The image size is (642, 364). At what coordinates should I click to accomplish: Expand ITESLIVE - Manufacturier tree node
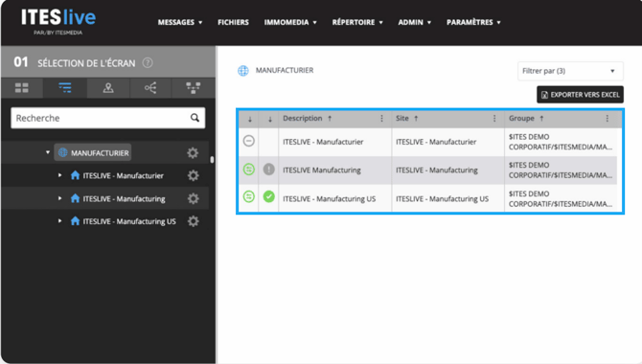(x=59, y=175)
